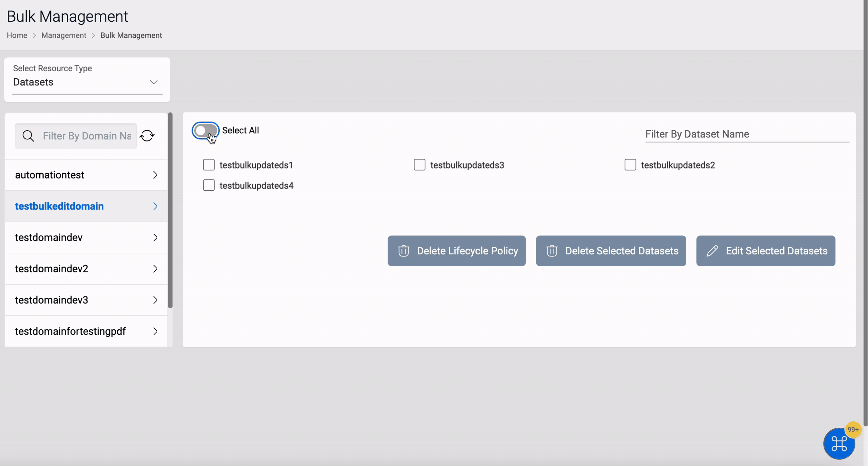Click the testbulkupdateds1 dataset name
Screen dimensions: 868x466
pos(256,165)
